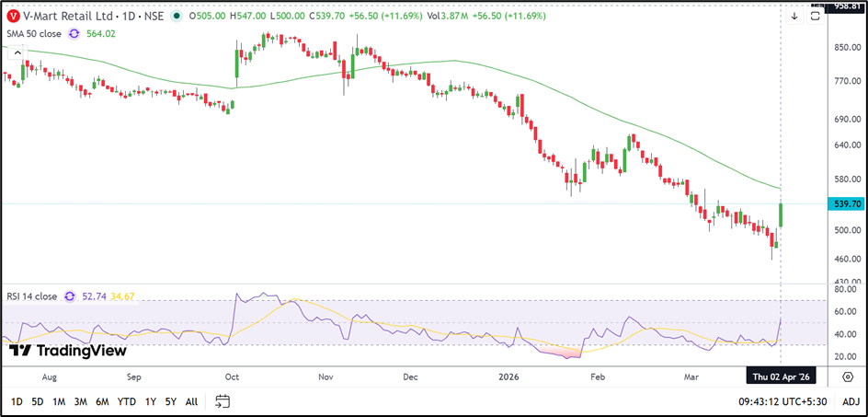Switch to the 5Y date range
The height and width of the screenshot is (417, 868).
click(171, 401)
